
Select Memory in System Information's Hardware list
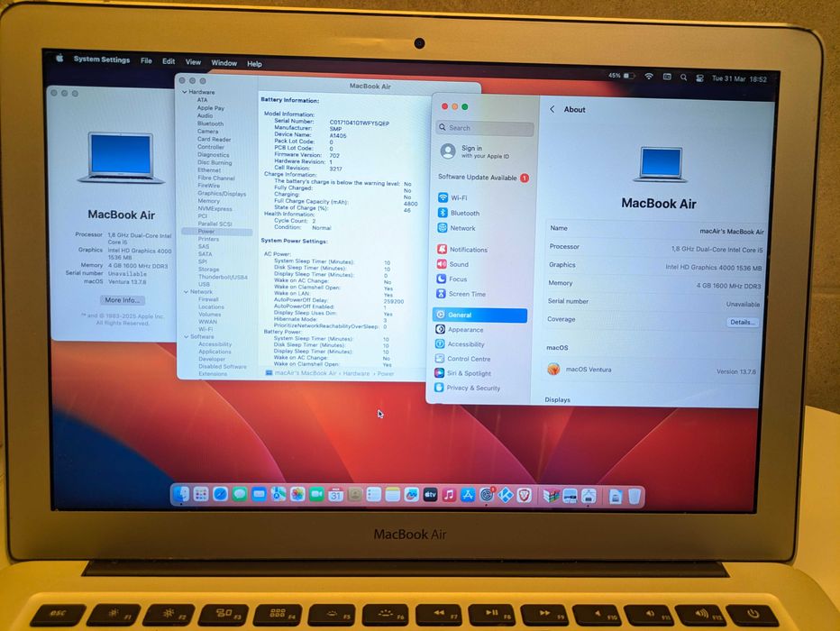pyautogui.click(x=209, y=201)
